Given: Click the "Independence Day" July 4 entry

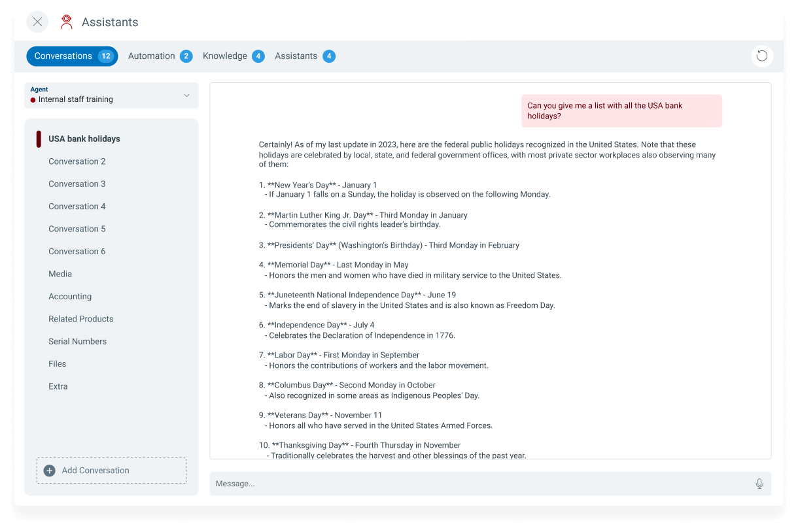Looking at the screenshot, I should click(x=357, y=330).
